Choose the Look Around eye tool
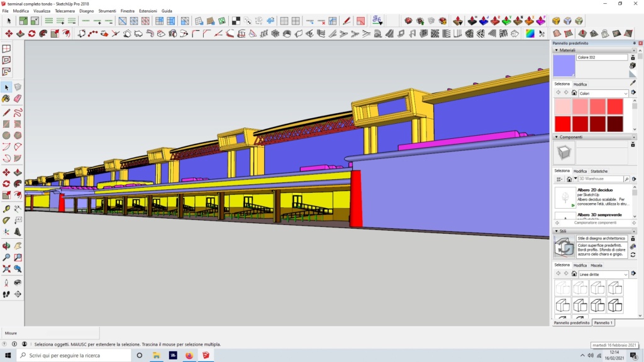The height and width of the screenshot is (362, 644). (18, 283)
